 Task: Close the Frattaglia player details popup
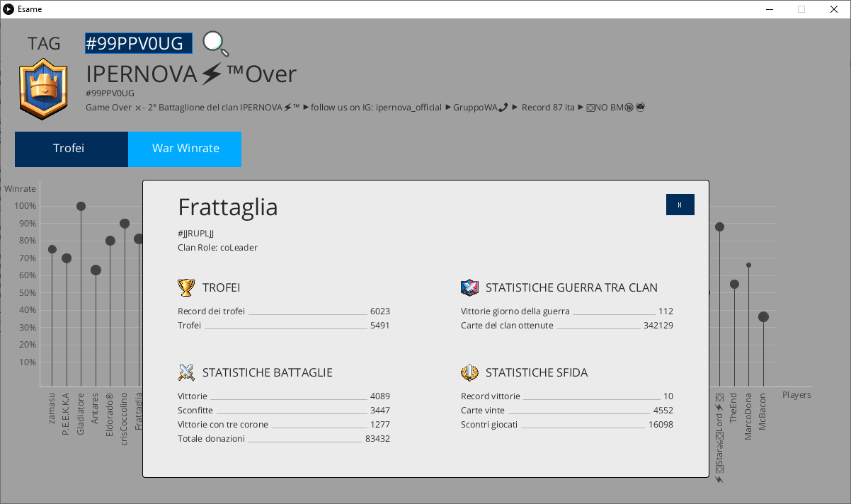680,205
